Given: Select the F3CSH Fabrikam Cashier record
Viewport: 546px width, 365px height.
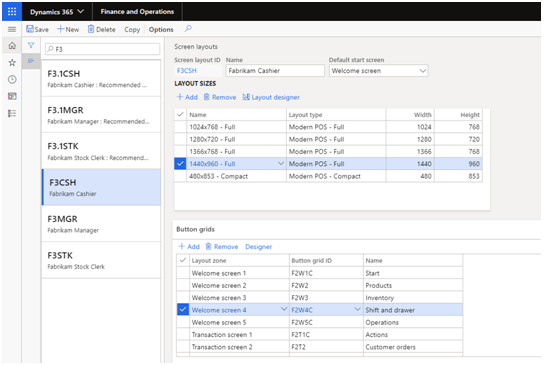Looking at the screenshot, I should click(x=101, y=187).
